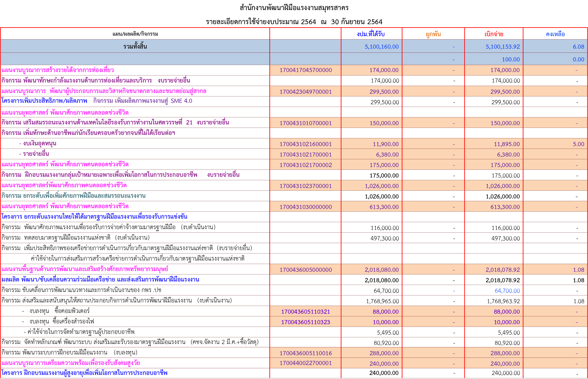588x379 pixels.
Task: Click the คงเหลือ column header
Action: click(555, 34)
